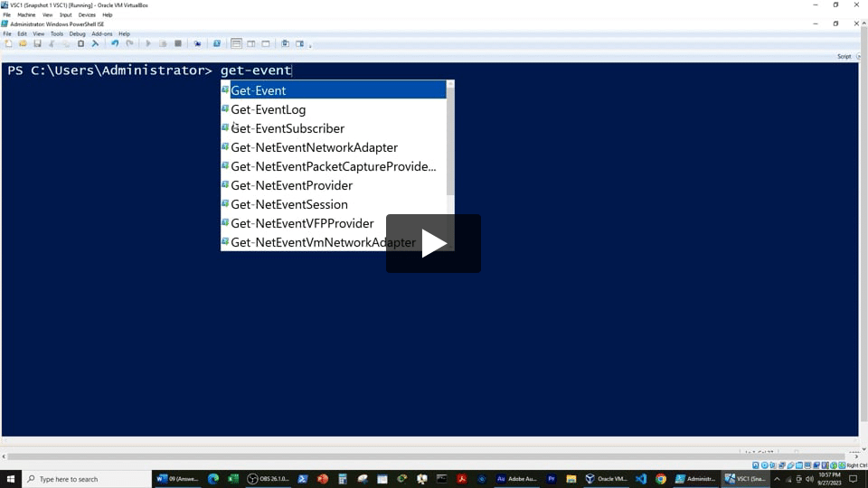This screenshot has height=488, width=868.
Task: Toggle Show Script Pane Maximized layout
Action: coord(266,43)
